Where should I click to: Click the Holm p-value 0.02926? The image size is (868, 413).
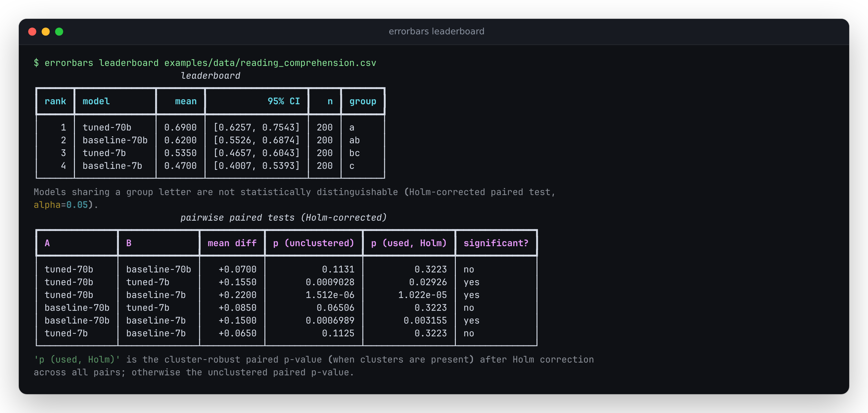click(x=428, y=283)
